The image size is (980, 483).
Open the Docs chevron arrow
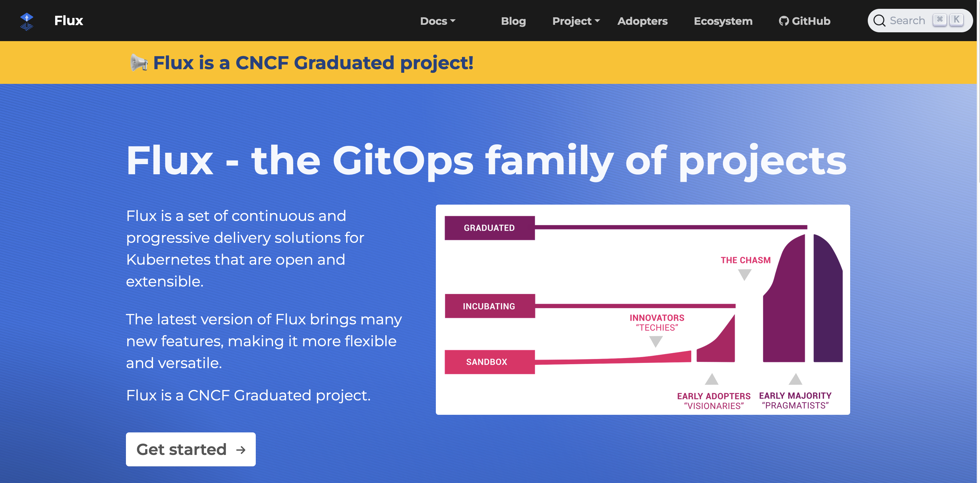[x=453, y=22]
